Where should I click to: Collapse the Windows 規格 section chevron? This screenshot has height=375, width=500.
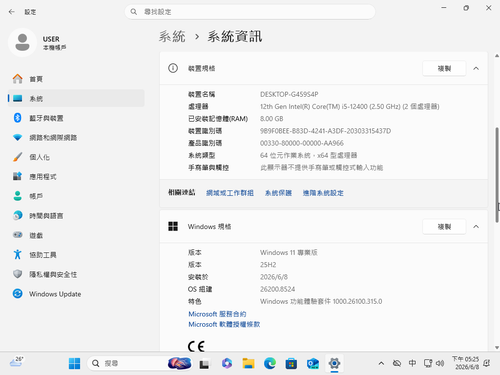coord(476,227)
